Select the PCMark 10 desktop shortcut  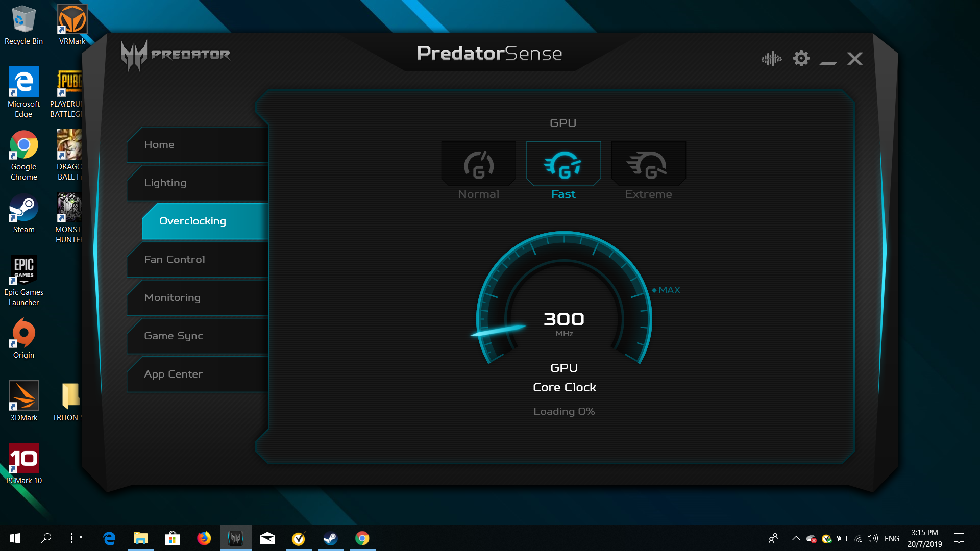23,464
